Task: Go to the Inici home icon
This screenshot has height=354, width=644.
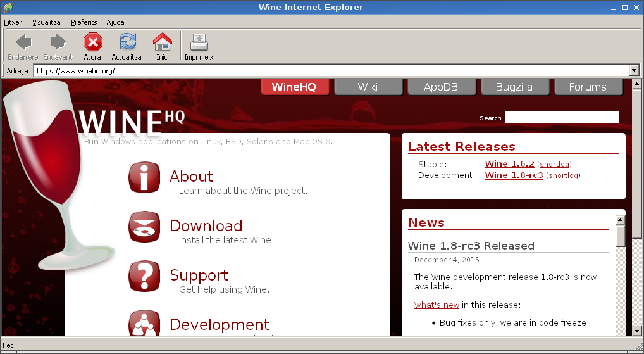Action: [x=163, y=42]
